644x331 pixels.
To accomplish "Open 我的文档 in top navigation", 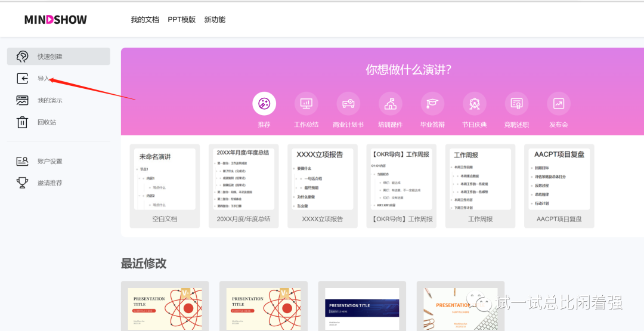I will pyautogui.click(x=145, y=20).
